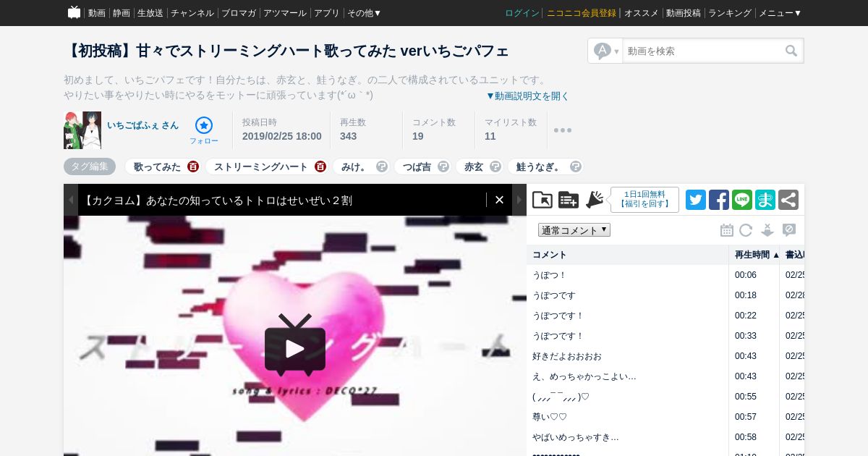868x456 pixels.
Task: Click the dictionary icon beside 鮭うなぎ。 tag
Action: [x=576, y=166]
